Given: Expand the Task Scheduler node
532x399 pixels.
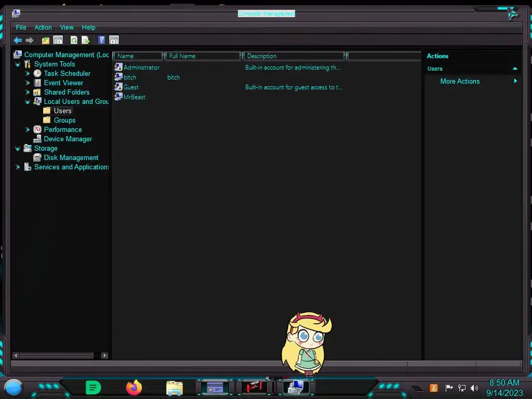Looking at the screenshot, I should click(28, 74).
